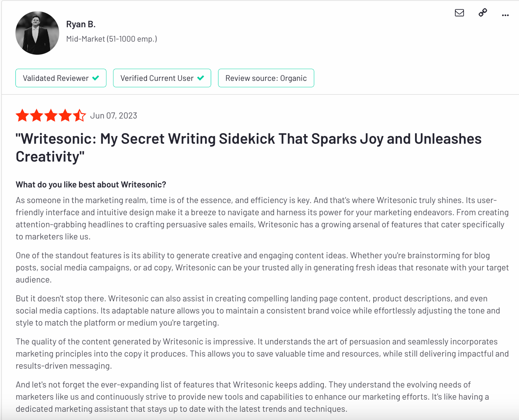Click the reviewer name Ryan B.

81,24
